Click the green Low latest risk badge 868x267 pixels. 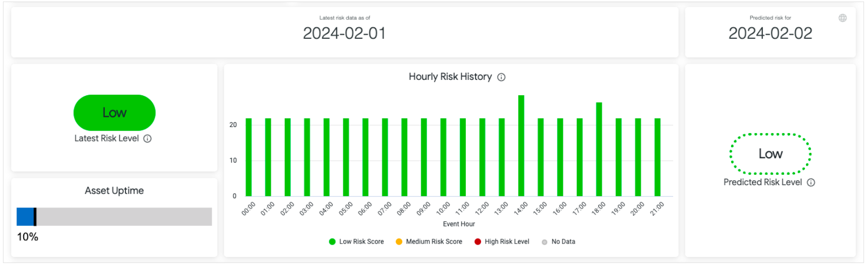(115, 113)
